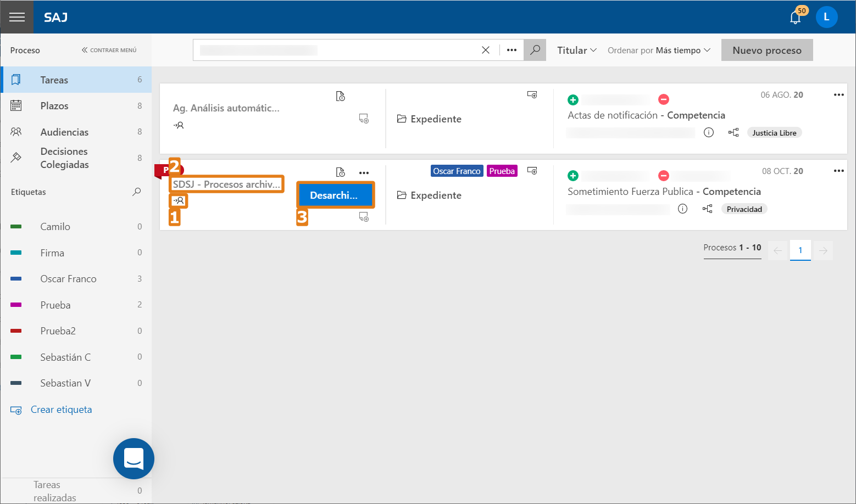Click the Justicia Libre chip

[x=774, y=133]
